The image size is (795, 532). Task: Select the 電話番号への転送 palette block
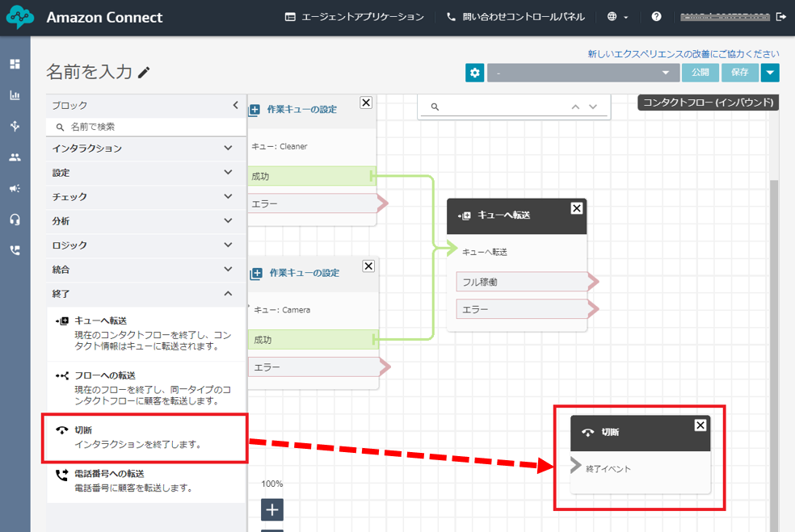coord(146,481)
